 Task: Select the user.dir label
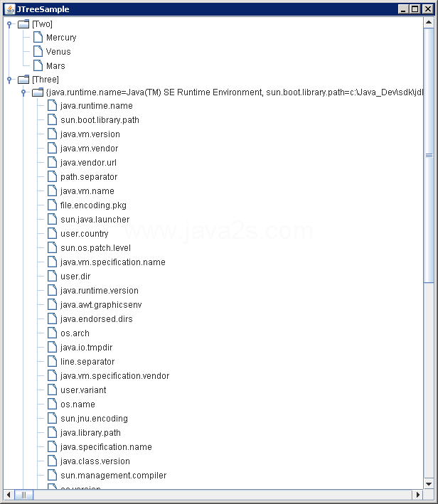point(75,277)
